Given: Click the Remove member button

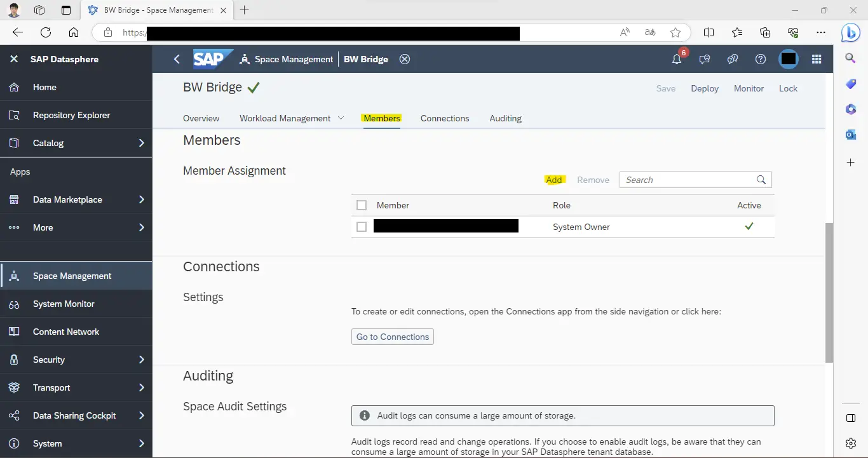Looking at the screenshot, I should (x=593, y=180).
